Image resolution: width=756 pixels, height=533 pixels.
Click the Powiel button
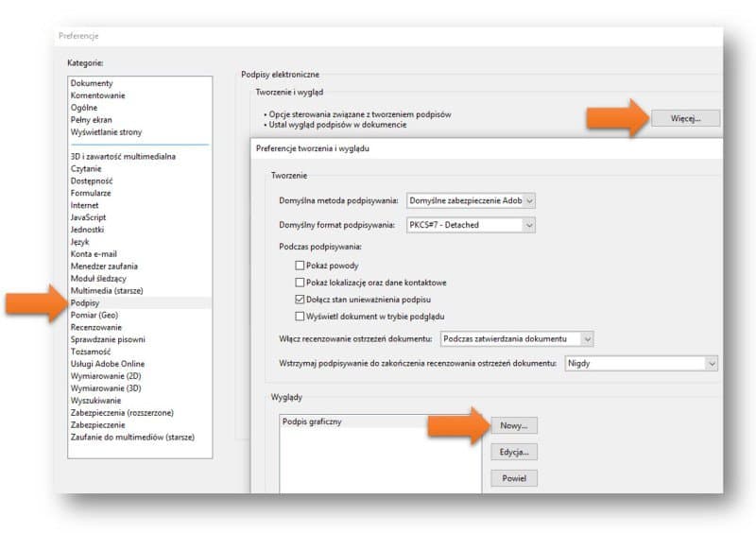[513, 478]
